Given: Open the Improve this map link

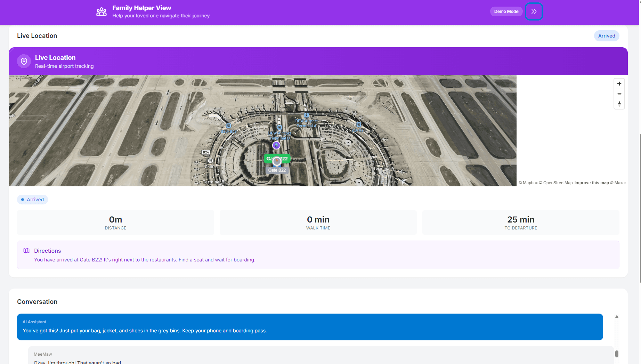Looking at the screenshot, I should pyautogui.click(x=592, y=183).
